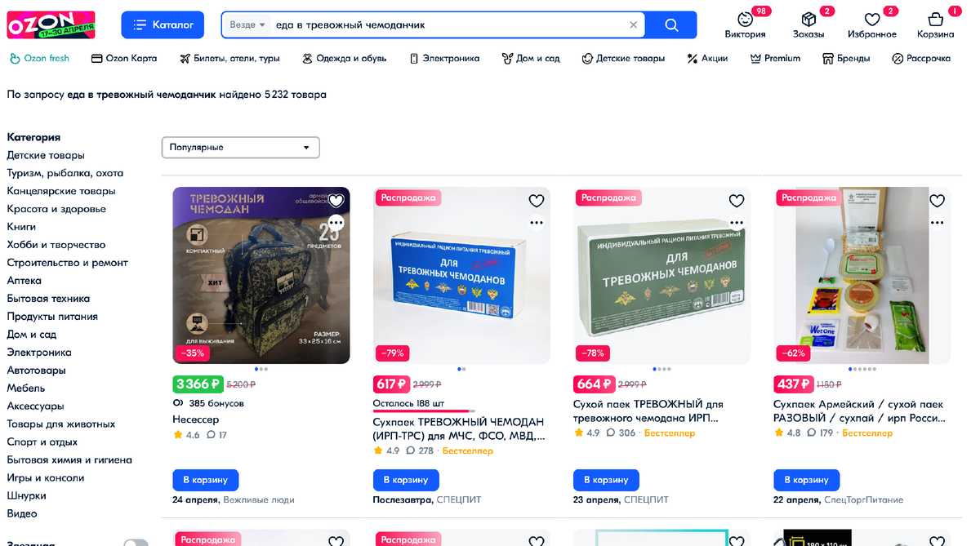Open Билеты, отели, туры section

(229, 58)
